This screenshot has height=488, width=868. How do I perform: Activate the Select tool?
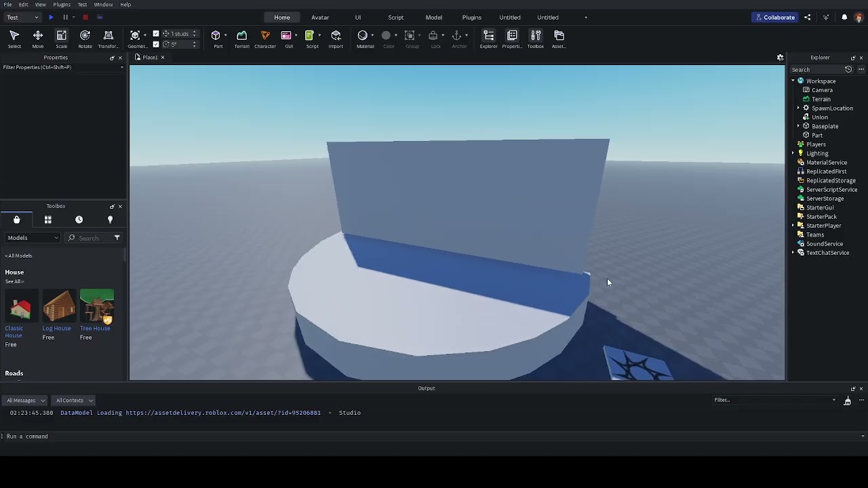(14, 39)
